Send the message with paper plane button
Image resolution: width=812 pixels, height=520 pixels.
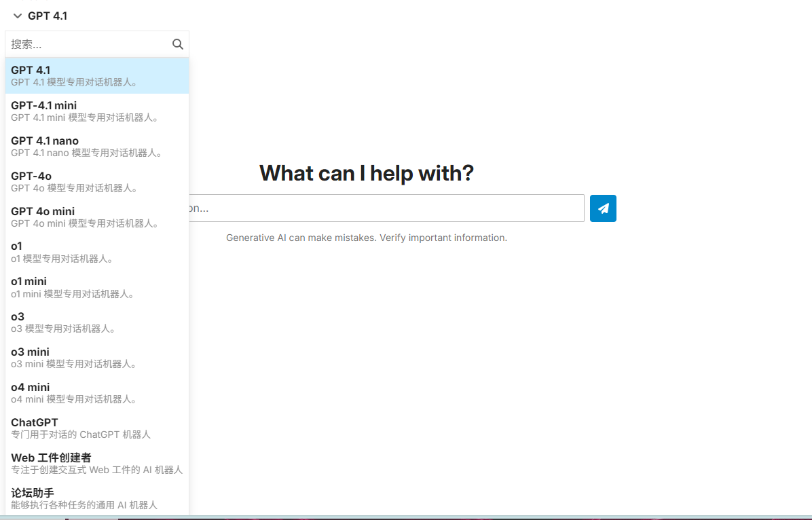pos(603,208)
